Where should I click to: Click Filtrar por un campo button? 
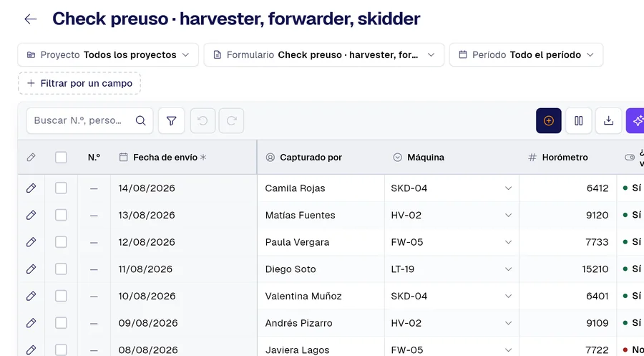click(79, 84)
